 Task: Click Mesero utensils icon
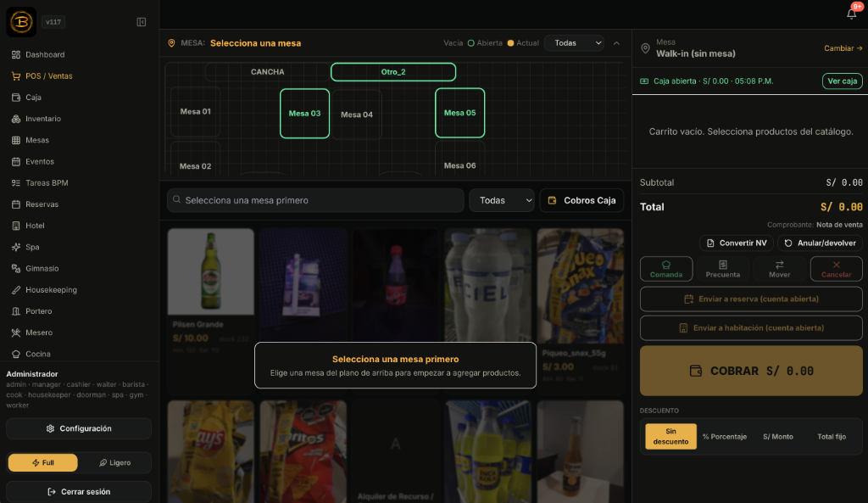pos(16,333)
